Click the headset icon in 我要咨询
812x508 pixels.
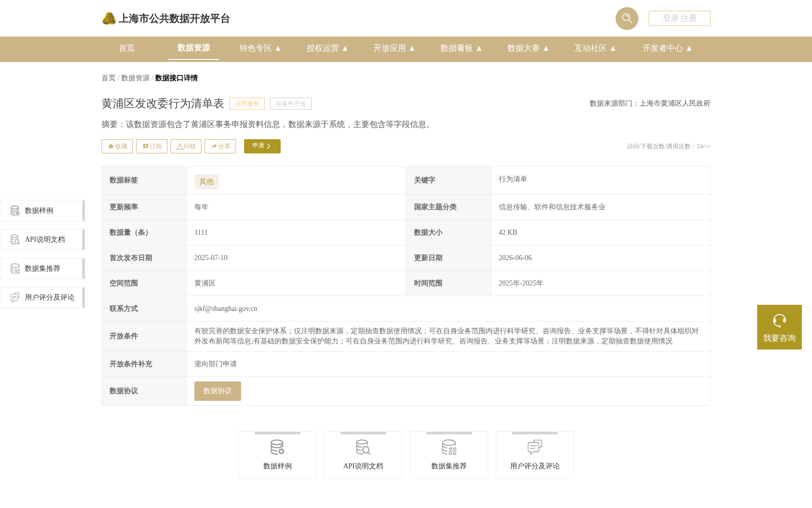pyautogui.click(x=780, y=321)
